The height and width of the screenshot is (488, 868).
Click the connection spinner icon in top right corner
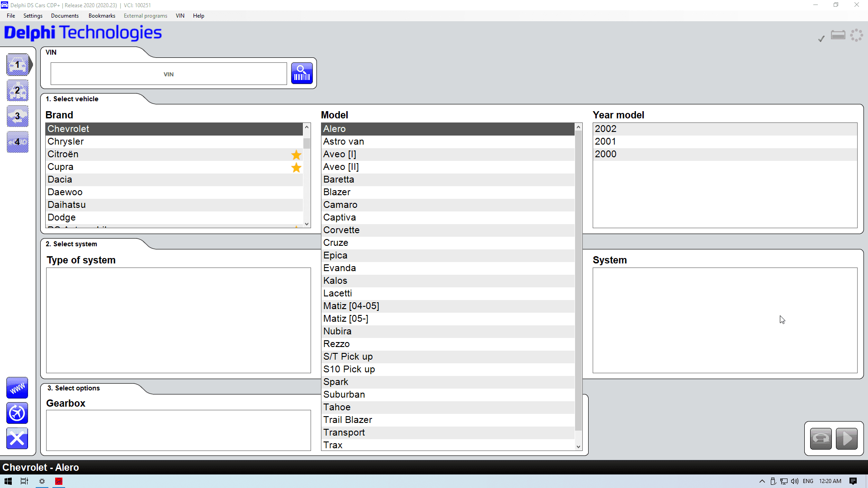[x=857, y=35]
